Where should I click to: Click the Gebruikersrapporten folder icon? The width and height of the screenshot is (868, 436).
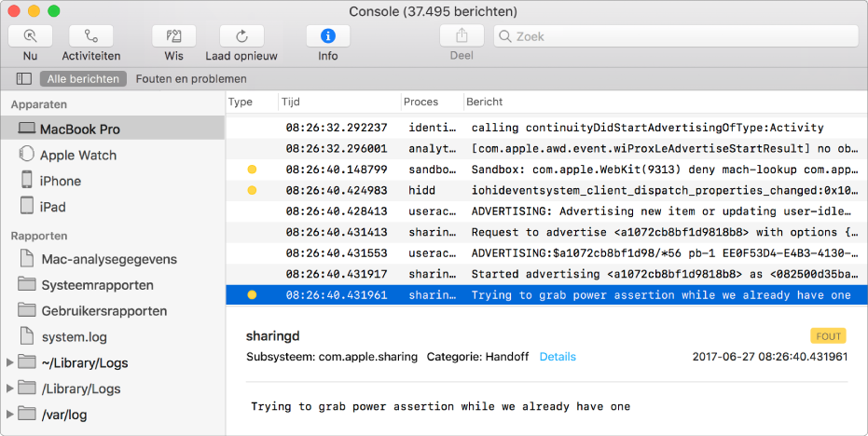(x=26, y=310)
